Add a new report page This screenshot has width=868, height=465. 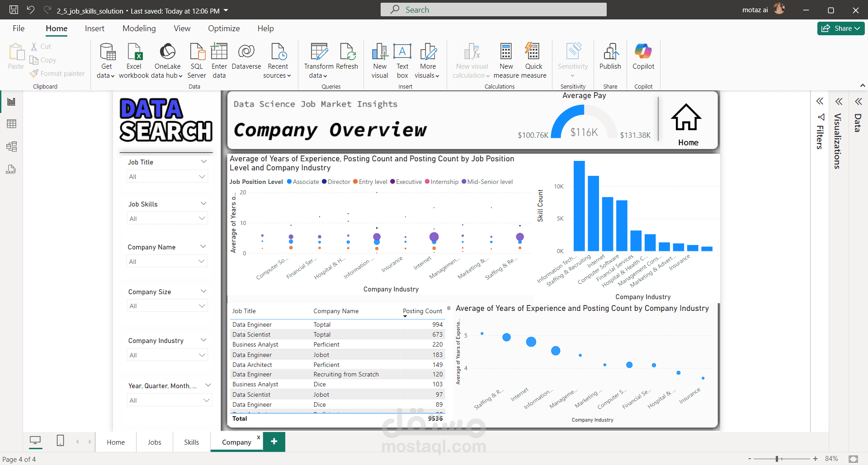click(x=274, y=442)
